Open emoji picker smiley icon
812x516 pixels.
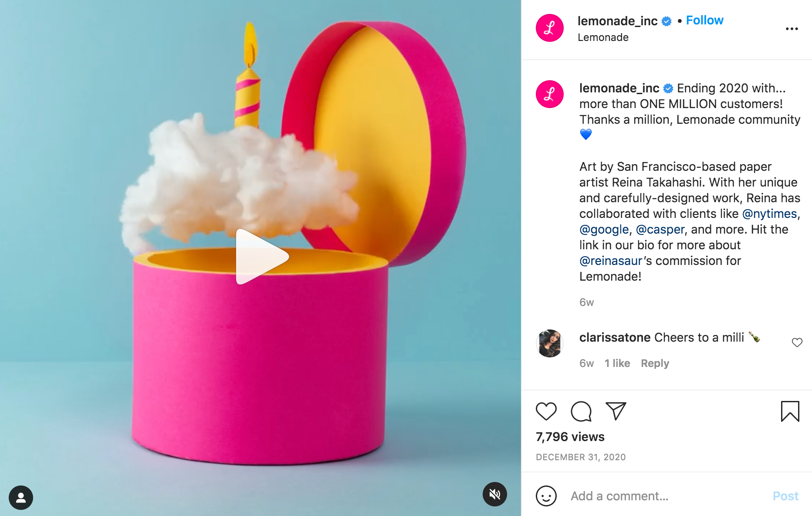546,496
